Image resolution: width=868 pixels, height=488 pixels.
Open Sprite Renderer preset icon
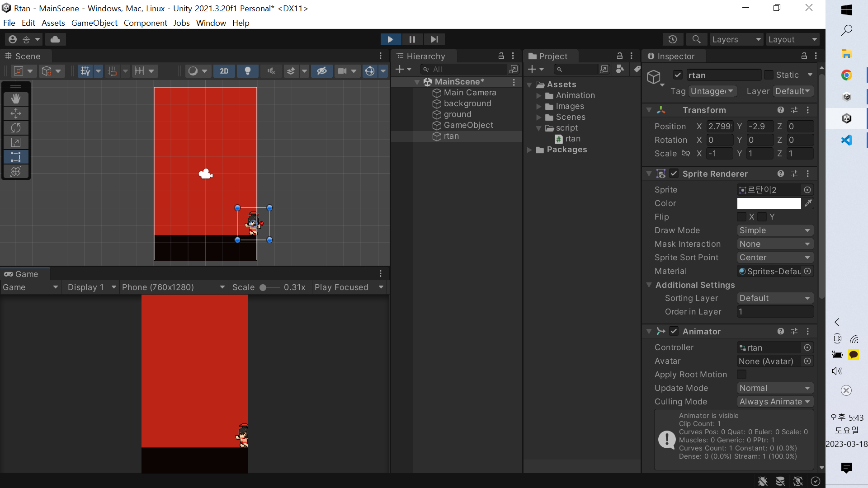pos(794,174)
